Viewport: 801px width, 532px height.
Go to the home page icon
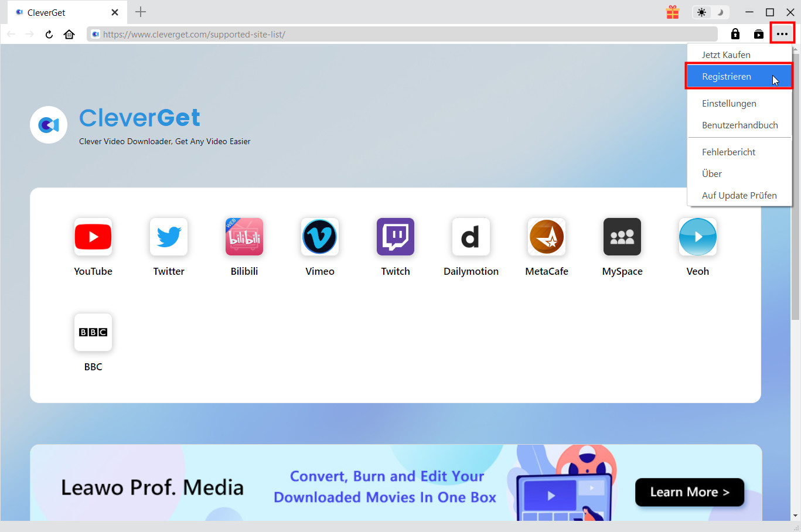point(69,34)
